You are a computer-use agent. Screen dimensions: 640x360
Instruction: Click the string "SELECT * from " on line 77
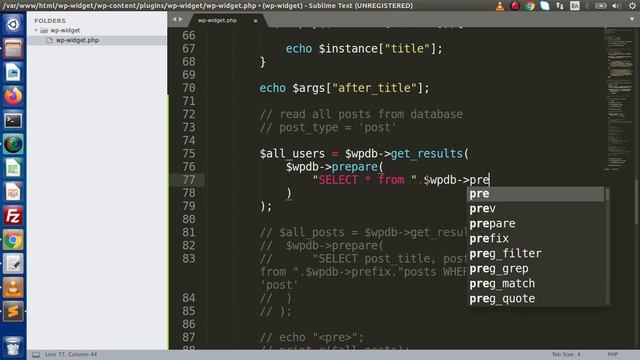[364, 180]
